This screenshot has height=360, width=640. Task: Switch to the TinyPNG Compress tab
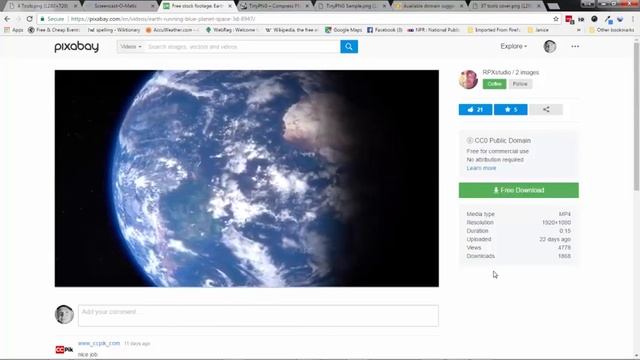[x=273, y=6]
